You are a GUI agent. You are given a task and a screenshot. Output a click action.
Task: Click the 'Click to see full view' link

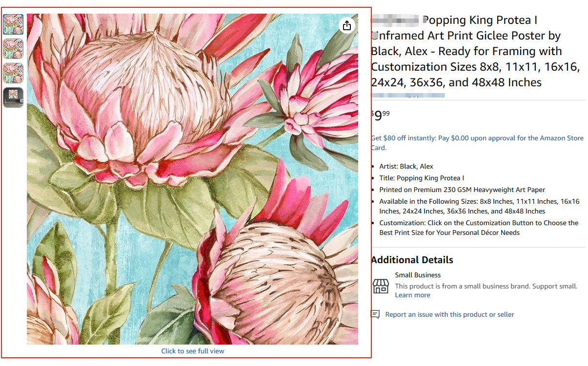coord(193,351)
